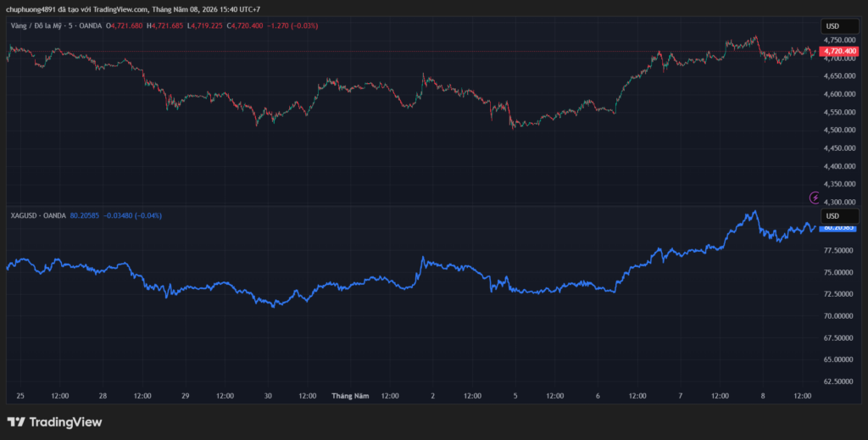This screenshot has height=440, width=868.
Task: Click date 28 on the time axis
Action: click(103, 396)
